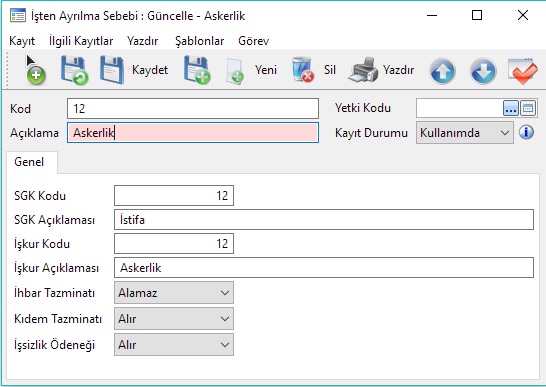Click the SGK Kodu label text
The height and width of the screenshot is (387, 546).
40,196
